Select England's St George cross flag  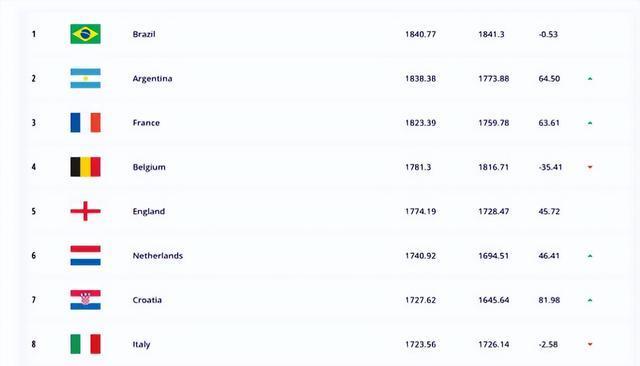pos(85,211)
